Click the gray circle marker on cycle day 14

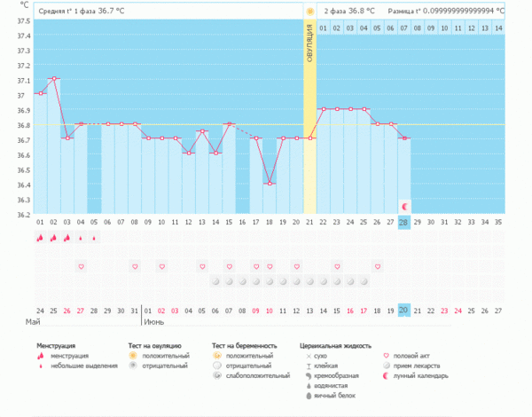[215, 280]
